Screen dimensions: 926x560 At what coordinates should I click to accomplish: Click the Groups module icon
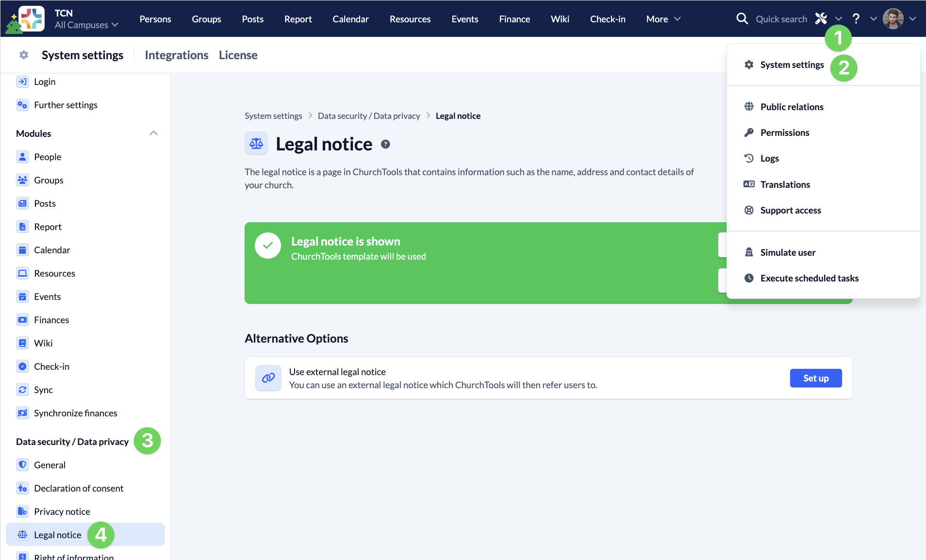coord(22,180)
